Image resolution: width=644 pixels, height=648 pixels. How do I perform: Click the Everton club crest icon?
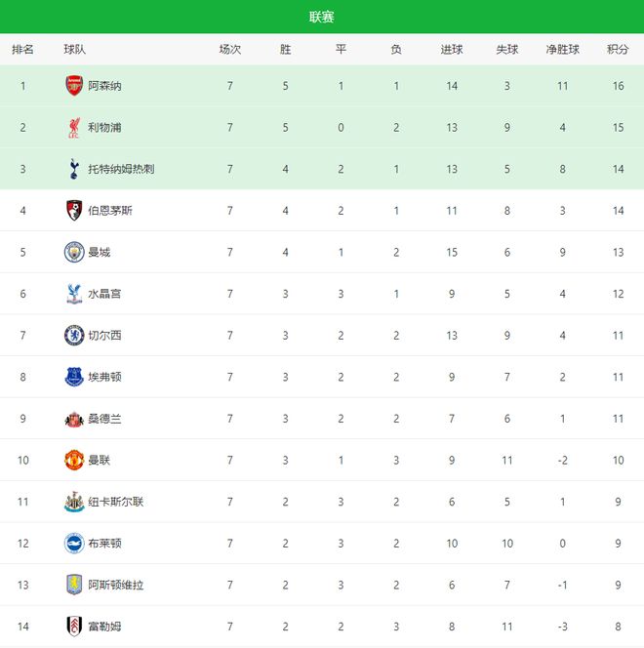click(x=74, y=377)
